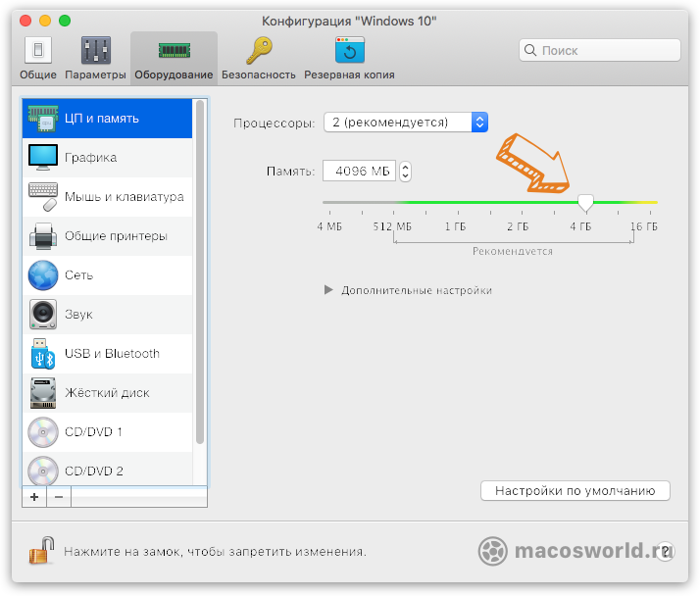Select ЦП и память in sidebar
This screenshot has height=596, width=700.
pyautogui.click(x=107, y=119)
